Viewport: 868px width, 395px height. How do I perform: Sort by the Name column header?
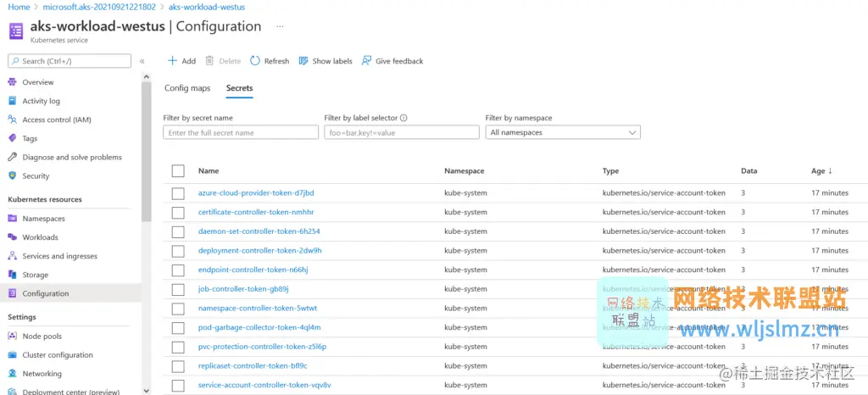[x=209, y=171]
